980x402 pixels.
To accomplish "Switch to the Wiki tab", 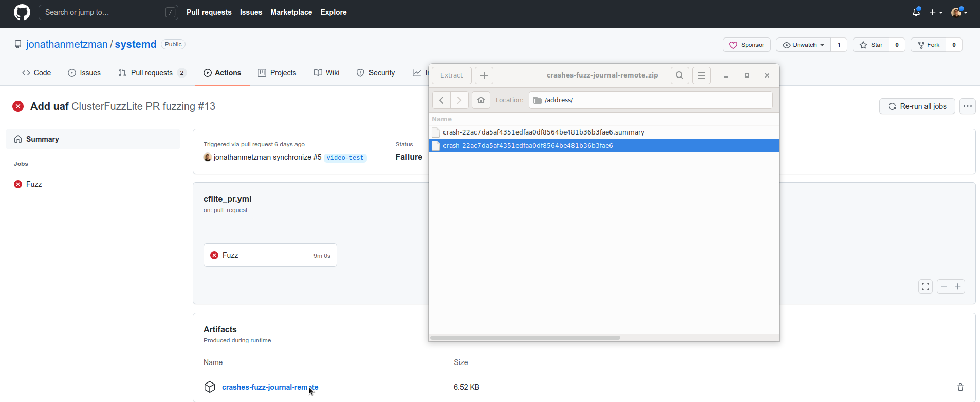I will pos(327,73).
